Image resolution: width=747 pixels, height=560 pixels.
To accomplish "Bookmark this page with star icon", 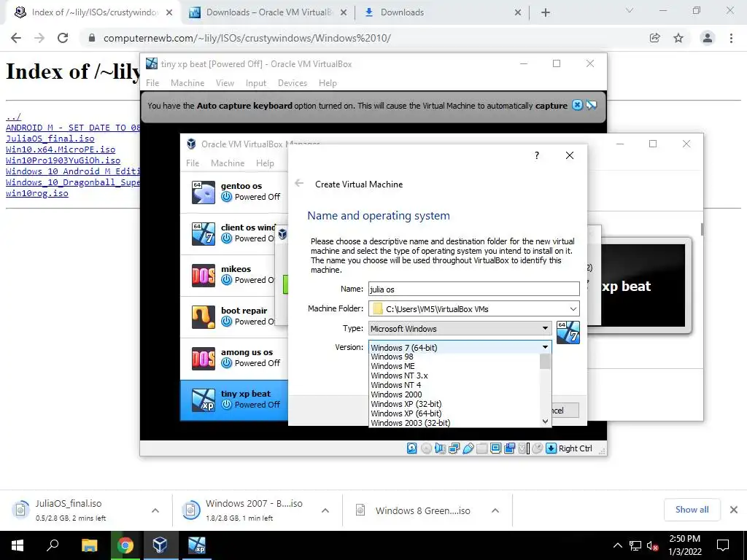I will pyautogui.click(x=678, y=38).
